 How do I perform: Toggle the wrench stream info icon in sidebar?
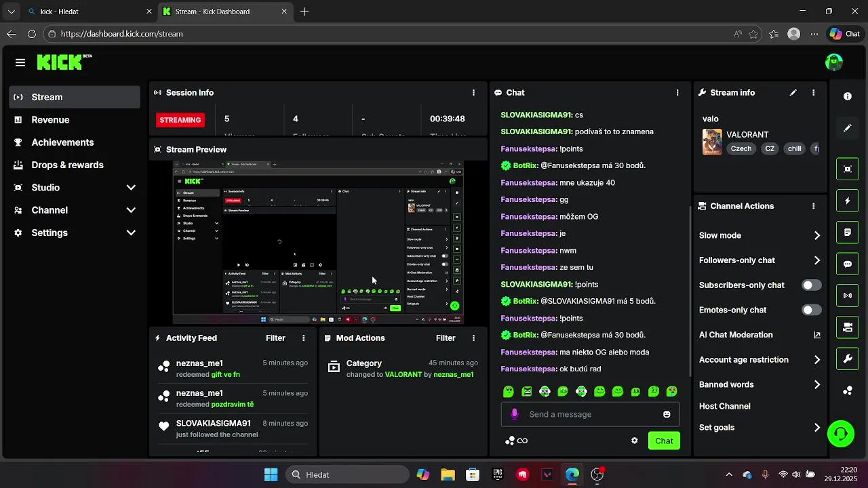(x=848, y=359)
